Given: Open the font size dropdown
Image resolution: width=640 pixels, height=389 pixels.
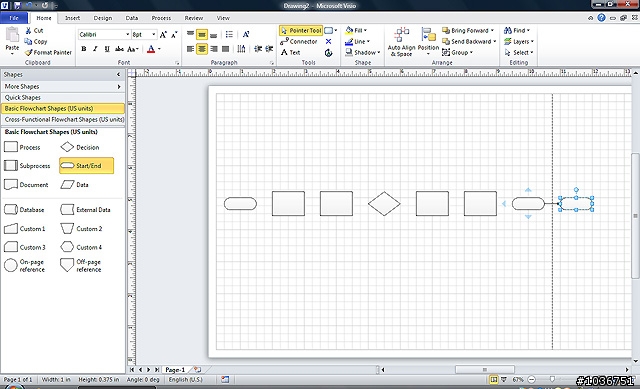Looking at the screenshot, I should 153,35.
